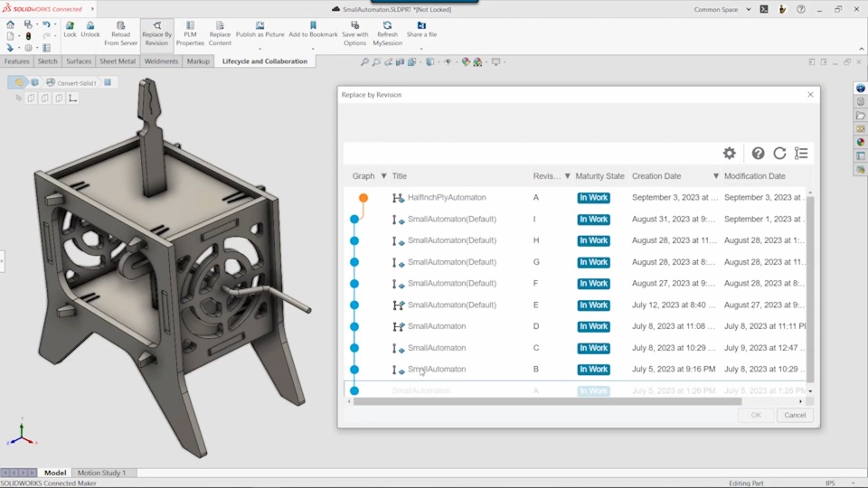Switch to the Surfaces tab
This screenshot has height=488, width=868.
tap(79, 61)
